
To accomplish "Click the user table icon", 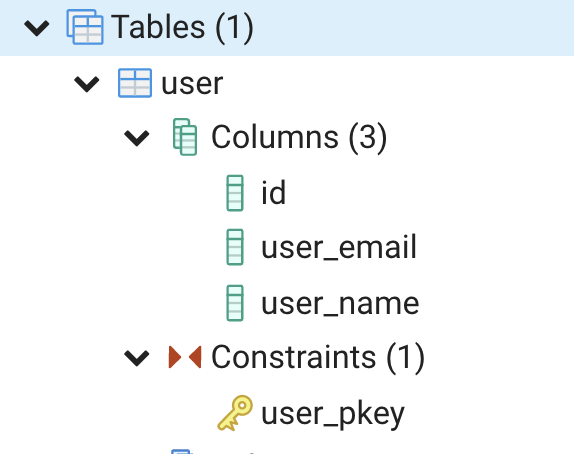I will pyautogui.click(x=135, y=83).
